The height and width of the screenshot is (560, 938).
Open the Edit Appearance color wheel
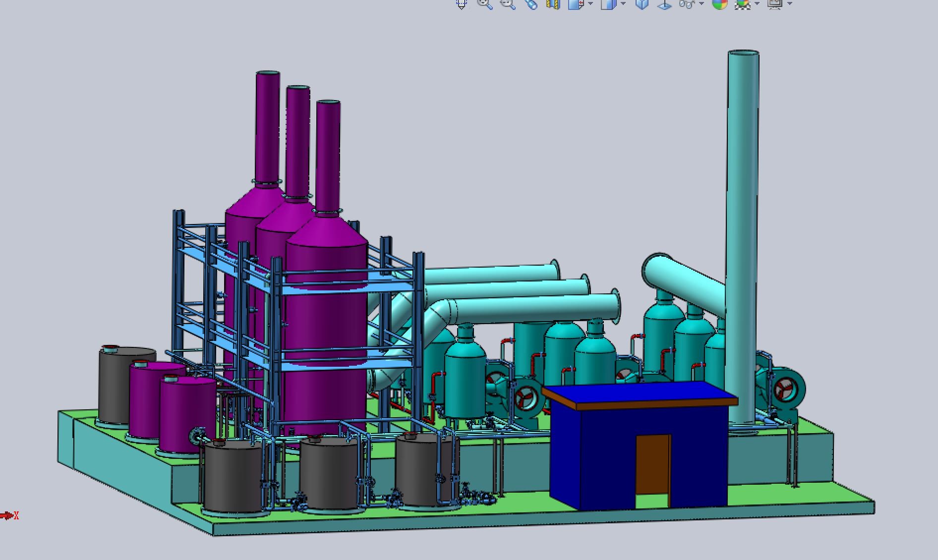(x=719, y=4)
